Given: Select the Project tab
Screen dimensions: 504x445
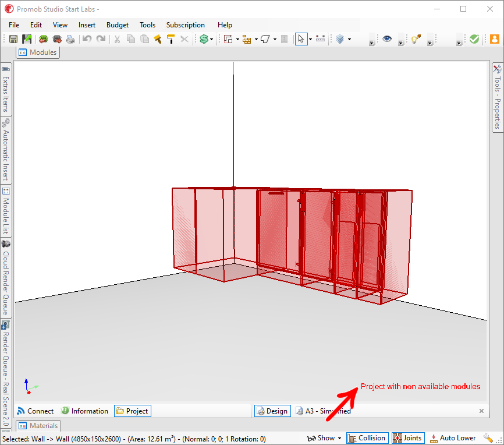Looking at the screenshot, I should pyautogui.click(x=133, y=411).
